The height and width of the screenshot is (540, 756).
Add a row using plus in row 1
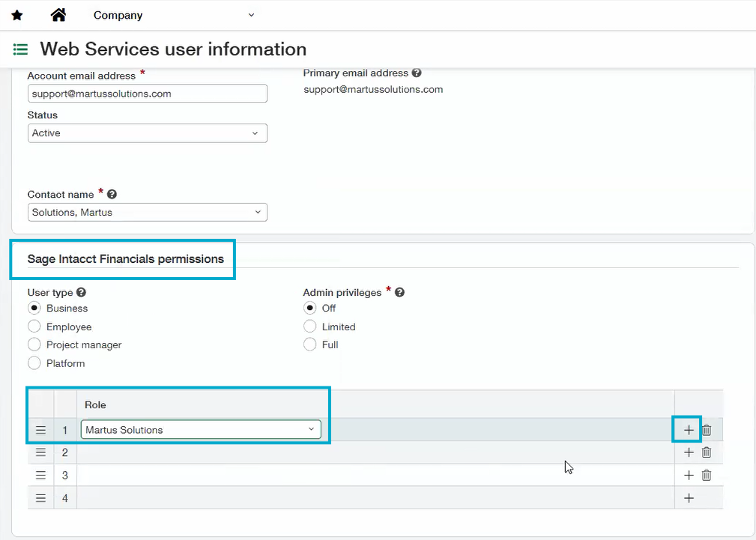(689, 430)
